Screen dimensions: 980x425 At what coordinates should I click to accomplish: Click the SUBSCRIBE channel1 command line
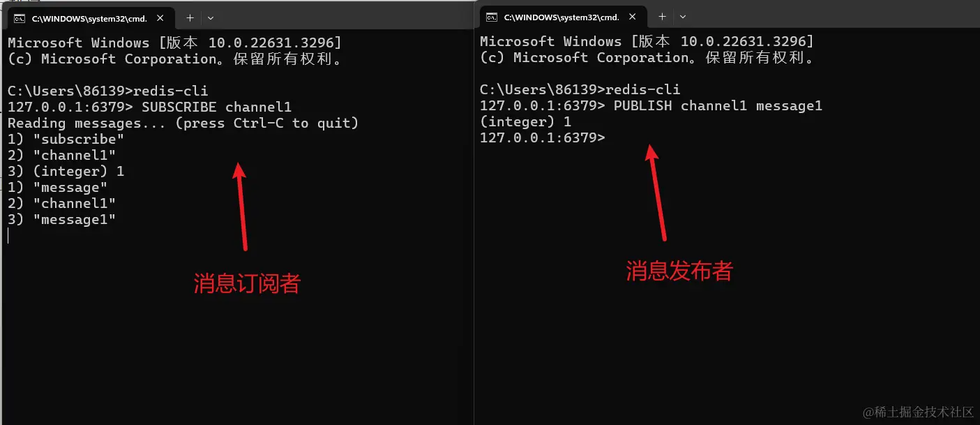point(149,107)
